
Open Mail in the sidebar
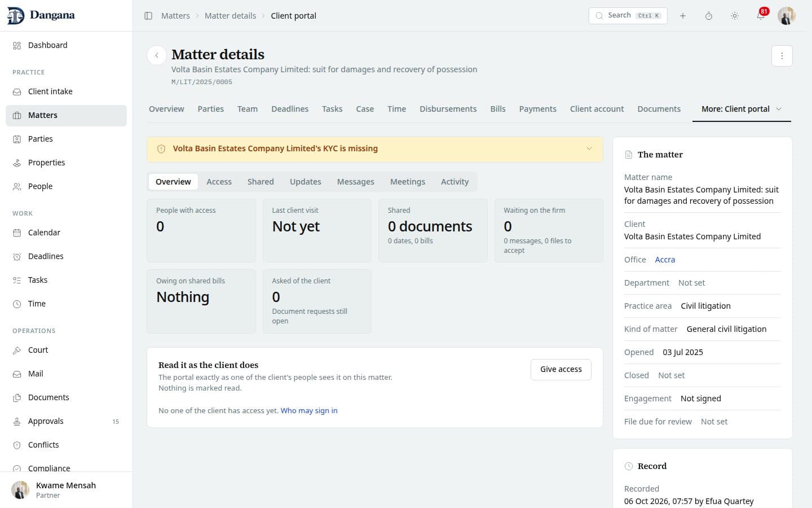click(x=66, y=374)
